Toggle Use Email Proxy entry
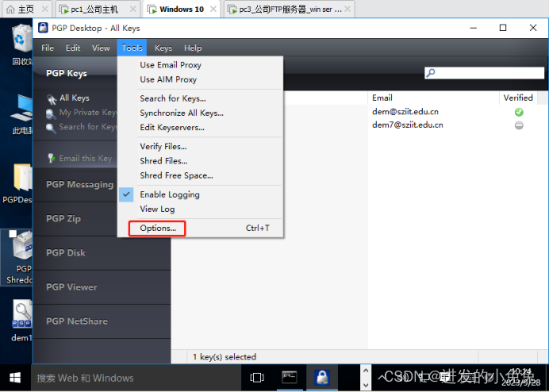549x392 pixels. (x=200, y=65)
